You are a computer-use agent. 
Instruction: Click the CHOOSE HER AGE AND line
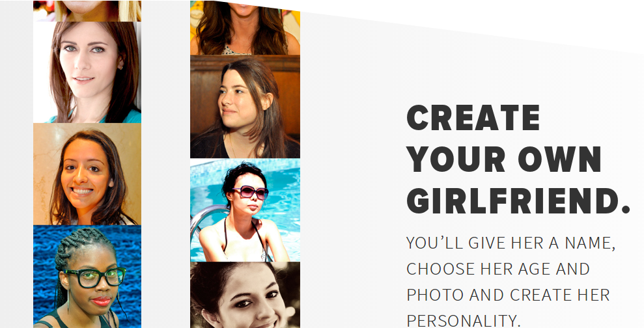(498, 269)
